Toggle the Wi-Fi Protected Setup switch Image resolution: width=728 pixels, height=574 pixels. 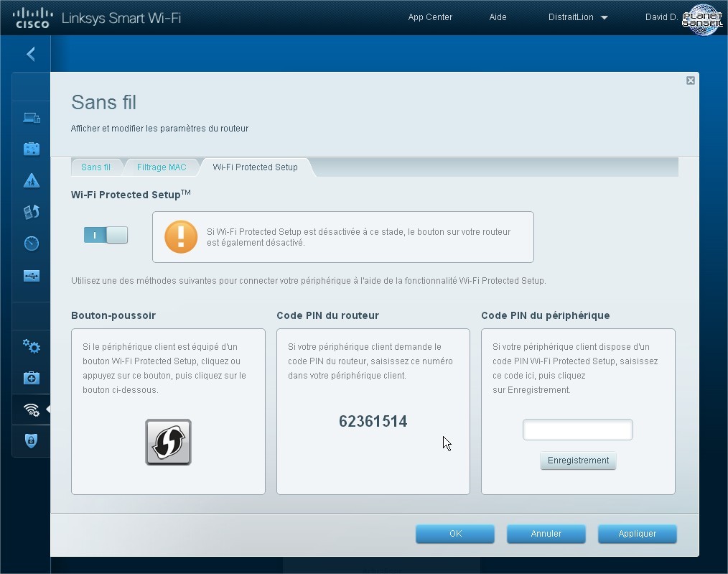point(106,235)
